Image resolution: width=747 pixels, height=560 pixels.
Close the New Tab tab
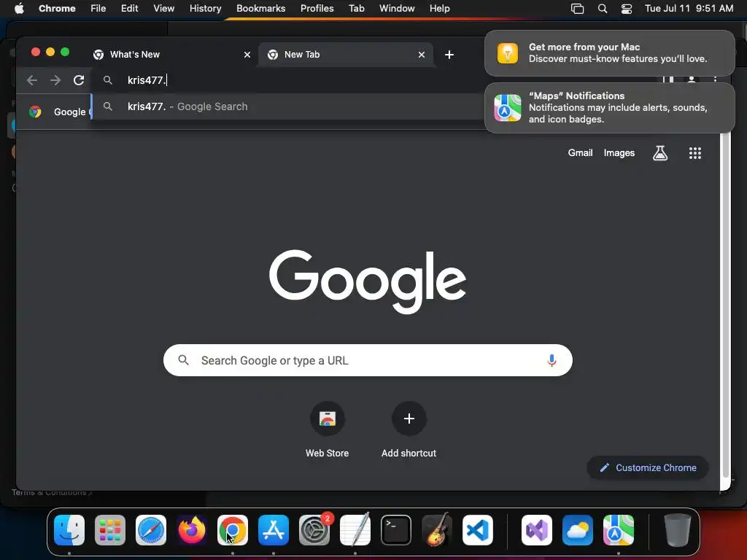pos(422,55)
